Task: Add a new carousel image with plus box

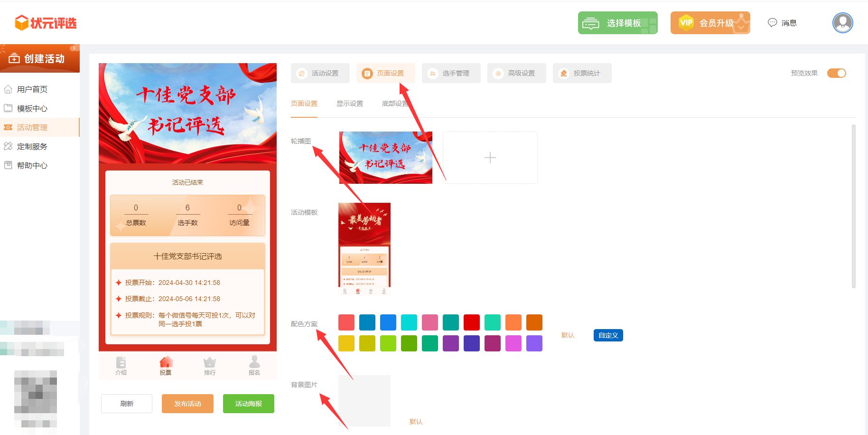Action: (x=490, y=158)
